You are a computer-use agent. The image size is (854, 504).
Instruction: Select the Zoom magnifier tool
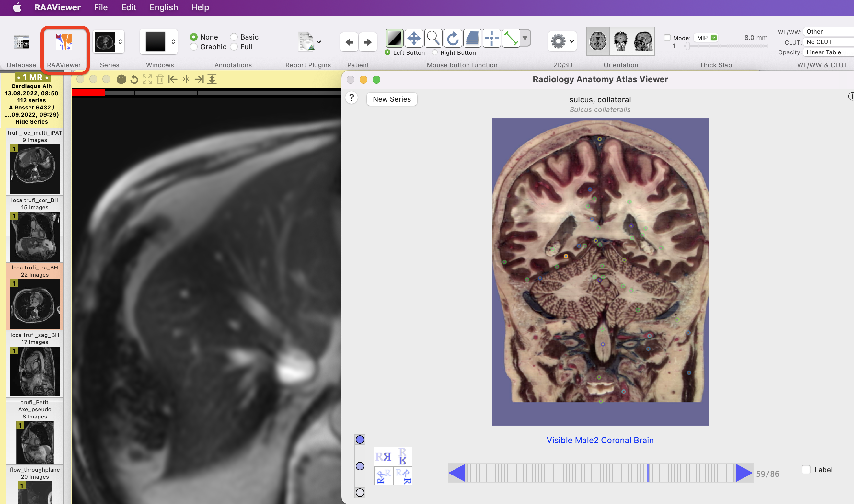coord(433,38)
